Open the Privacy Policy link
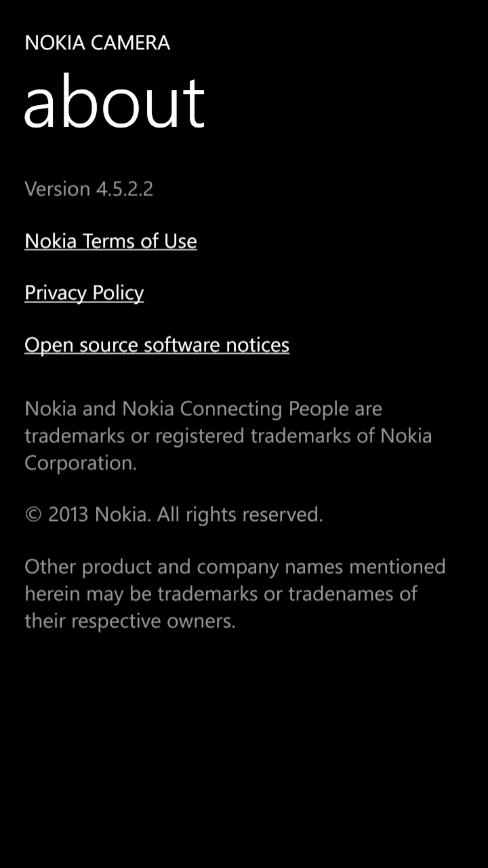Viewport: 488px width, 868px height. click(x=84, y=293)
